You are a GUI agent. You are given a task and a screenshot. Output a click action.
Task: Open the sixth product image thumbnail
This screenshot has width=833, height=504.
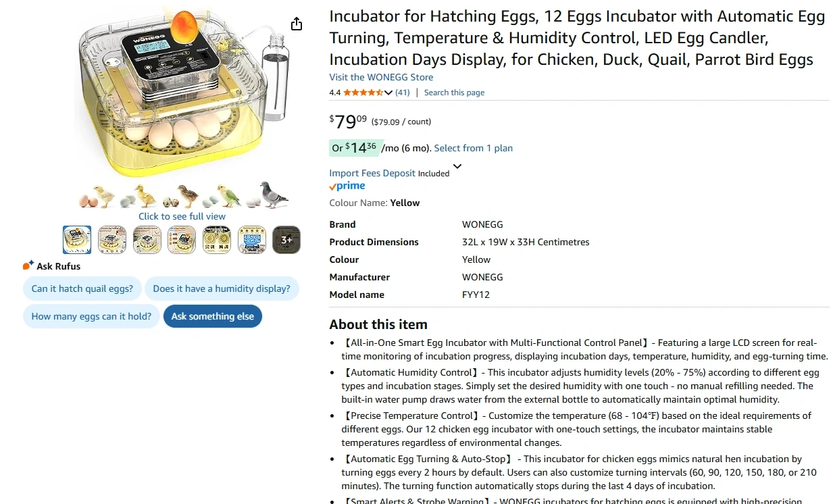click(251, 240)
